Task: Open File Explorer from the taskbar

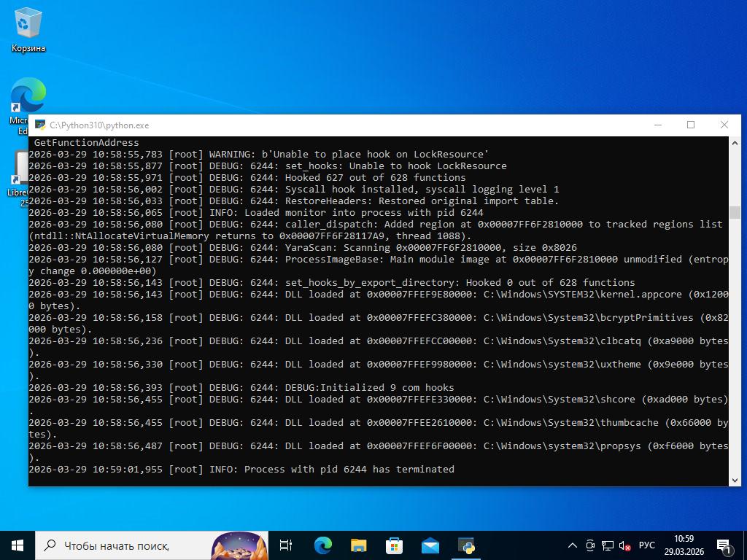Action: click(358, 545)
